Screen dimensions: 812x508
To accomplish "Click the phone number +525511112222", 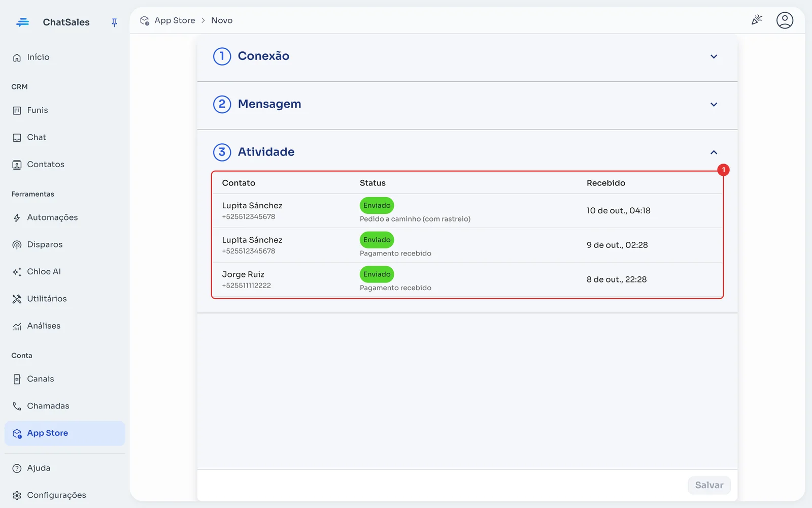I will [246, 285].
